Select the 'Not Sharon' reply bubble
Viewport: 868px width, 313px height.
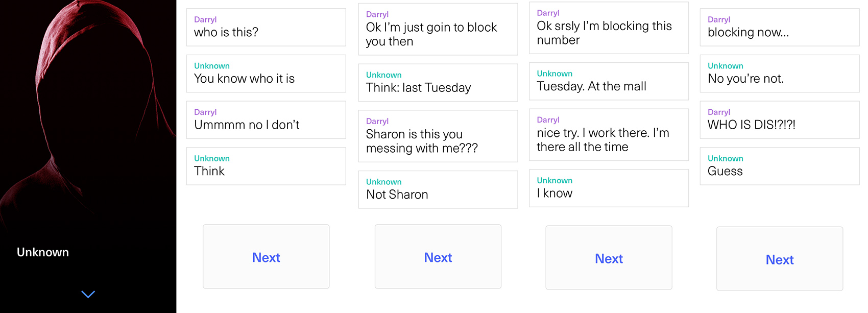(x=438, y=189)
